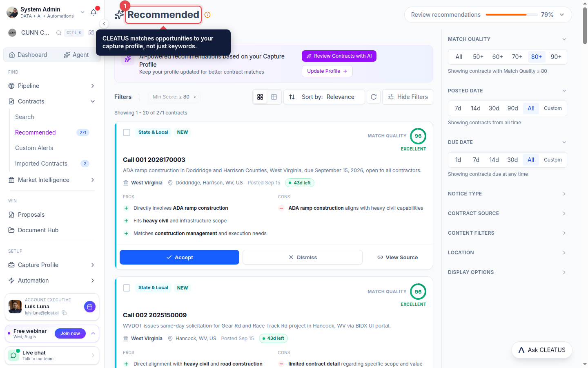Set Posted Date filter to 7d
Screen dimensions: 588x368
pos(458,108)
